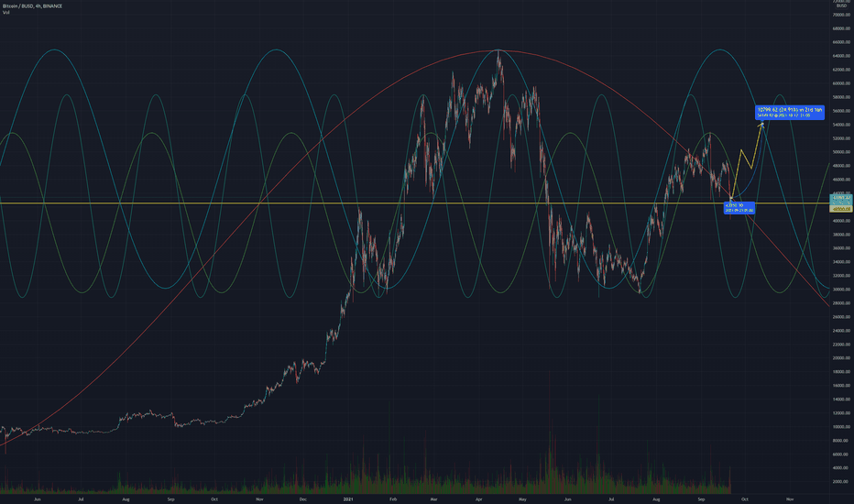854x504 pixels.
Task: Click the blue price-range target label box
Action: [789, 112]
